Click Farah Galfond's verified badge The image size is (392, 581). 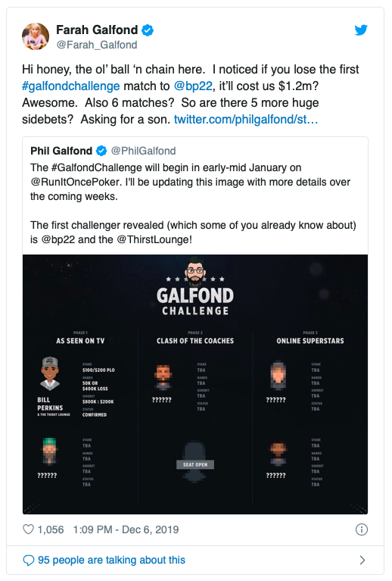point(148,30)
